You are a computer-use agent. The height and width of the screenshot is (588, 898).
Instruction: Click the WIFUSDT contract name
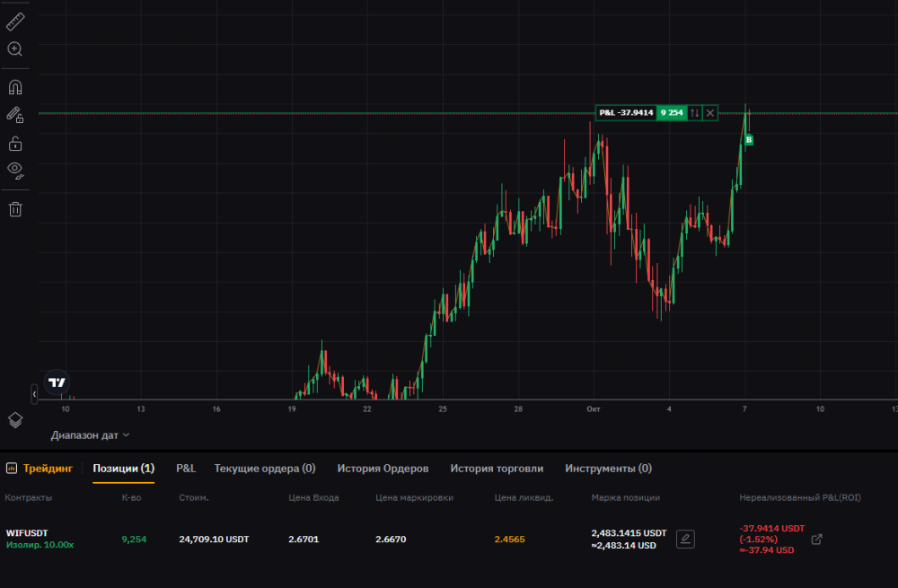[x=27, y=533]
